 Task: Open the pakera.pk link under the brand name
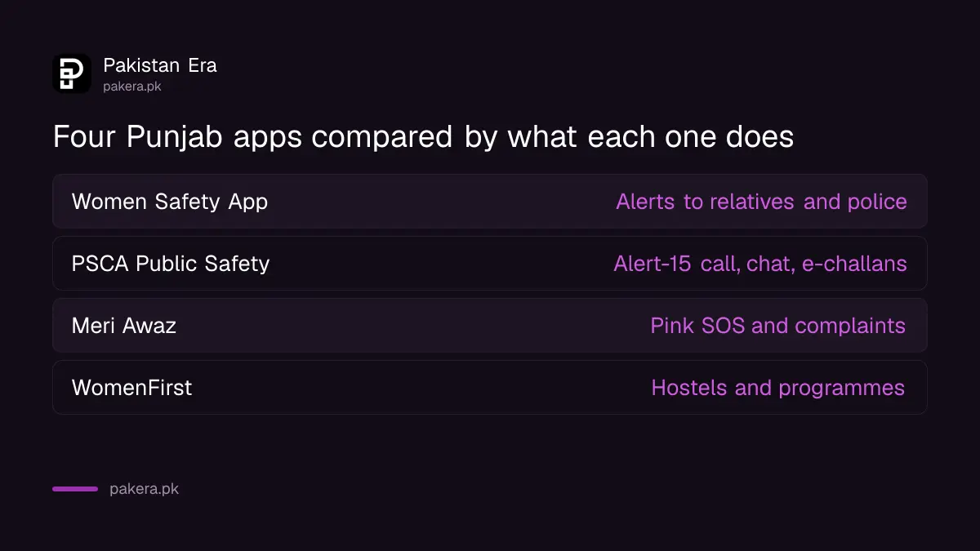point(132,86)
